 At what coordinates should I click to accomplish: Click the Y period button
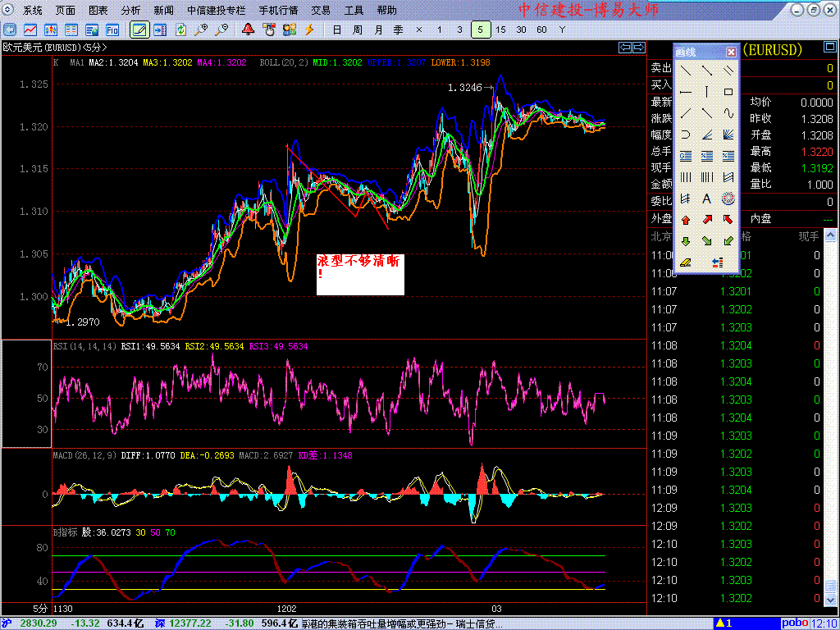click(562, 30)
